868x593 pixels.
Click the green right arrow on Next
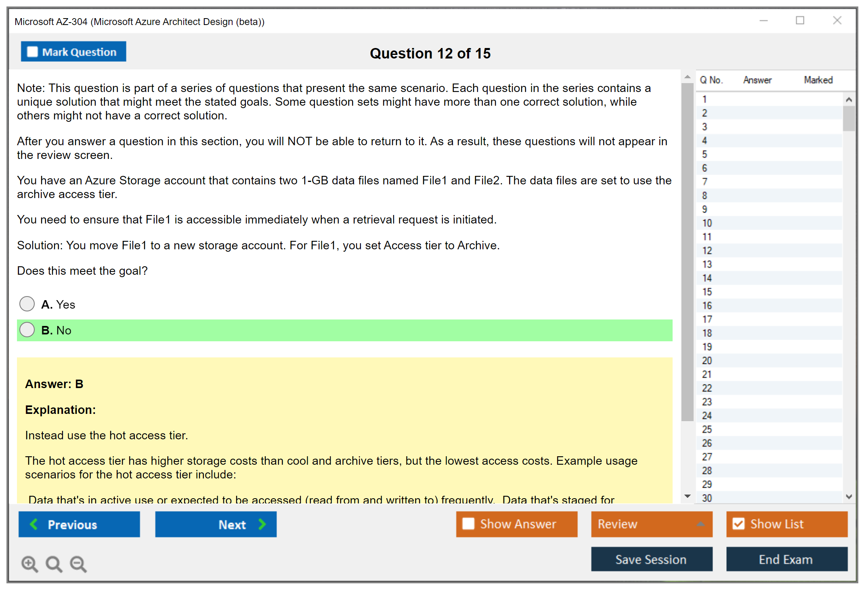(x=262, y=524)
